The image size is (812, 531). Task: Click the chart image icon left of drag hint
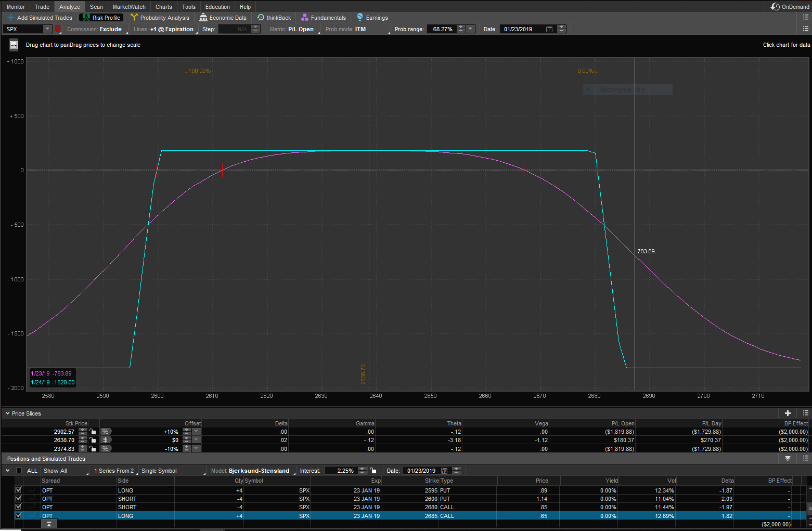click(14, 45)
